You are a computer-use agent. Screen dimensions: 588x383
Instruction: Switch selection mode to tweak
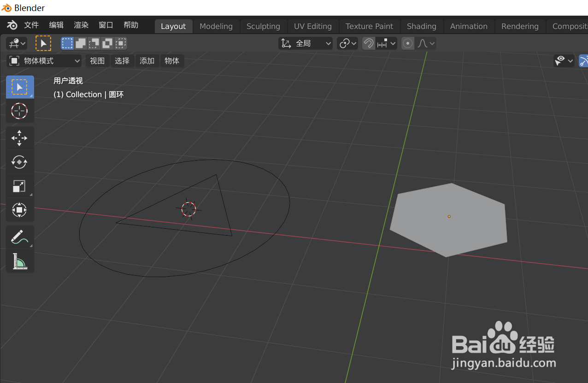(x=43, y=43)
